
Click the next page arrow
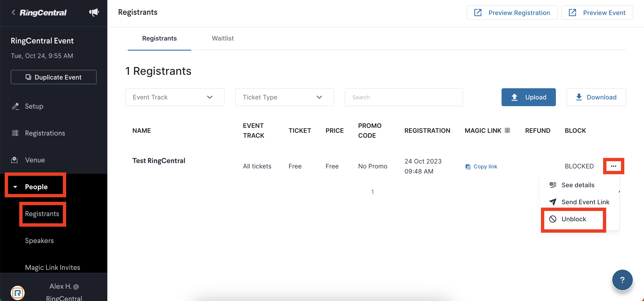click(619, 191)
